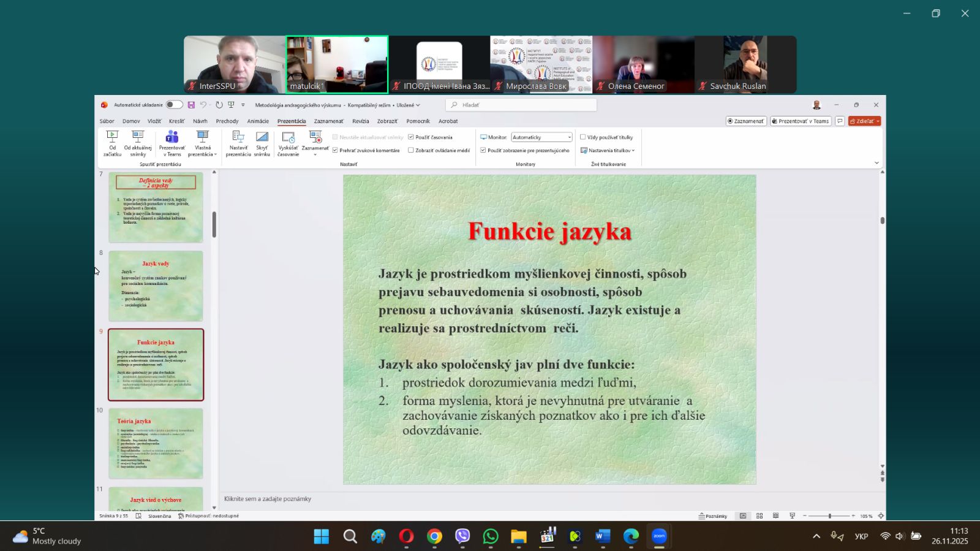Open the Monitor Automaticky dropdown

click(x=541, y=137)
